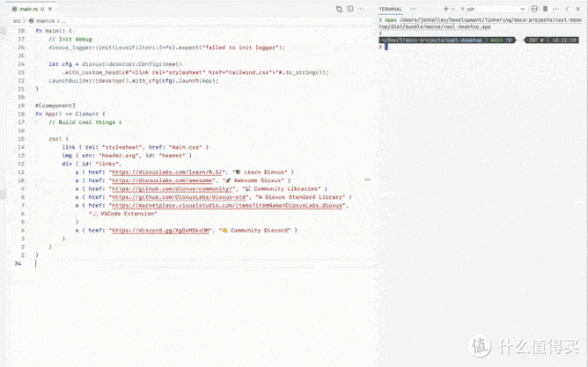Open editor more actions menu
This screenshot has height=367, width=588.
(x=361, y=8)
